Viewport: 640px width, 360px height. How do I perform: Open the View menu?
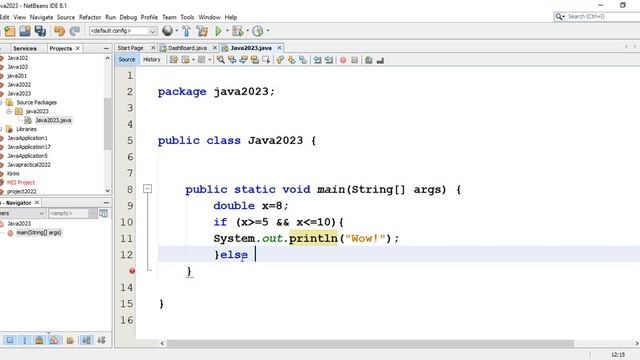20,17
